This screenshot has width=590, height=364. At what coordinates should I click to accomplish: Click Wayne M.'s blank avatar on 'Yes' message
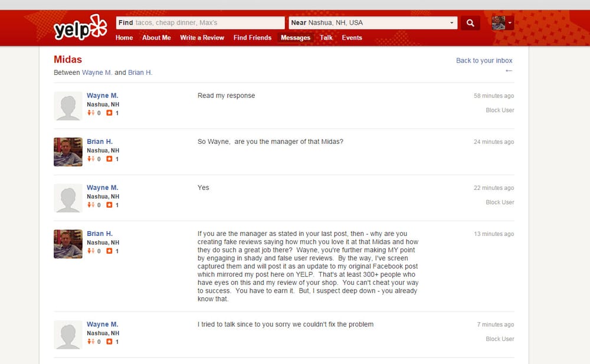pyautogui.click(x=68, y=198)
